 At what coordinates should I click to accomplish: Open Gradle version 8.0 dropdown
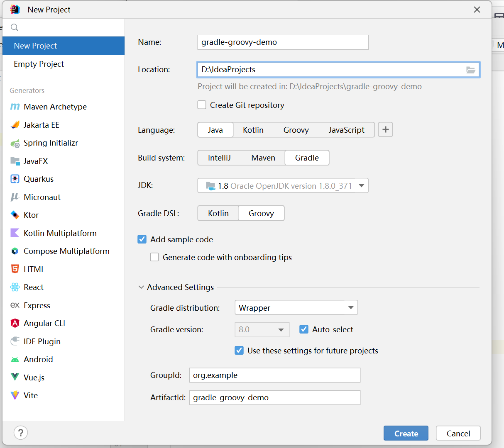coord(262,329)
